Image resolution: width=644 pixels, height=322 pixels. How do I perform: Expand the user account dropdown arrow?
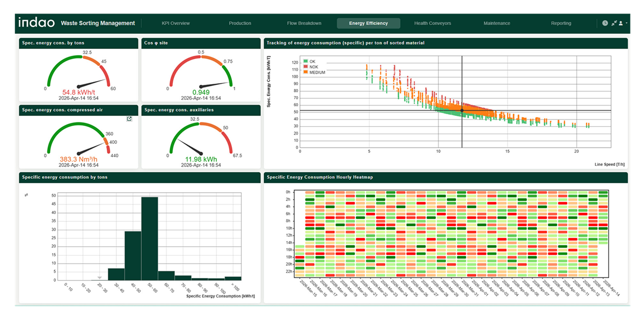[x=627, y=23]
